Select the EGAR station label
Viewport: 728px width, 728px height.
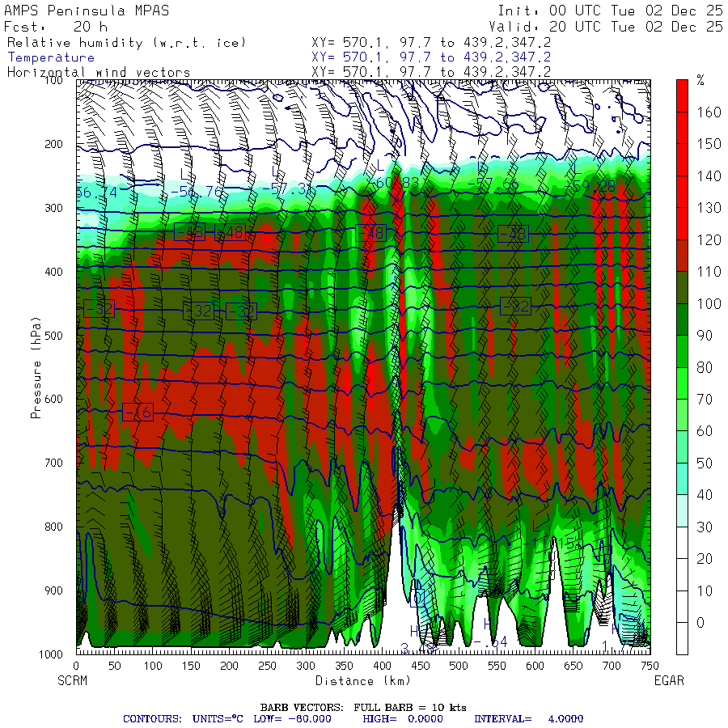(669, 680)
